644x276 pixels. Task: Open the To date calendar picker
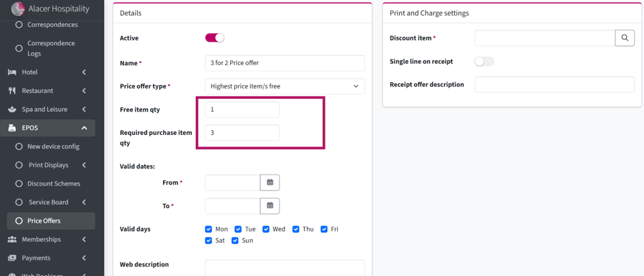tap(270, 205)
